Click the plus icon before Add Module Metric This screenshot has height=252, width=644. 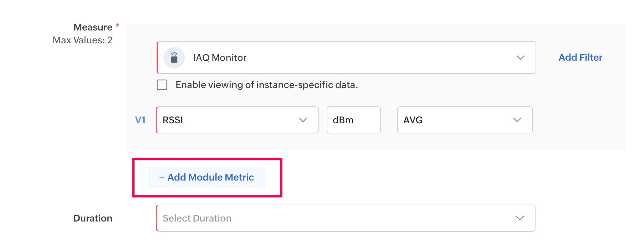pos(162,177)
